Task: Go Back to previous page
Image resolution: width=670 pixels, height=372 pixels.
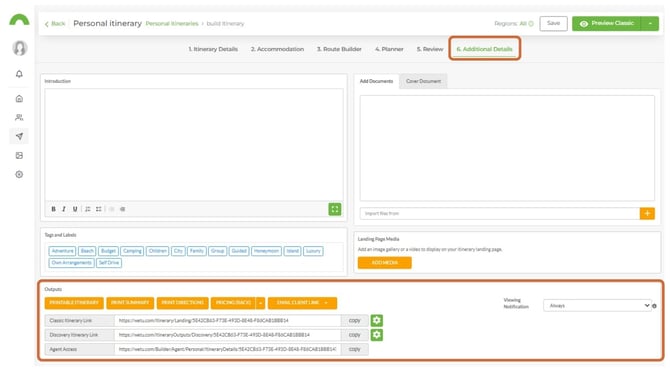Action: [x=55, y=24]
